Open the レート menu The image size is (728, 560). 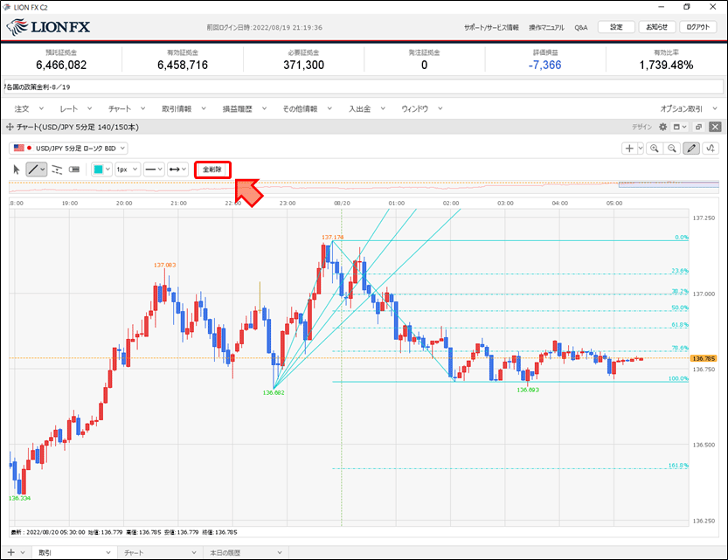pos(76,108)
